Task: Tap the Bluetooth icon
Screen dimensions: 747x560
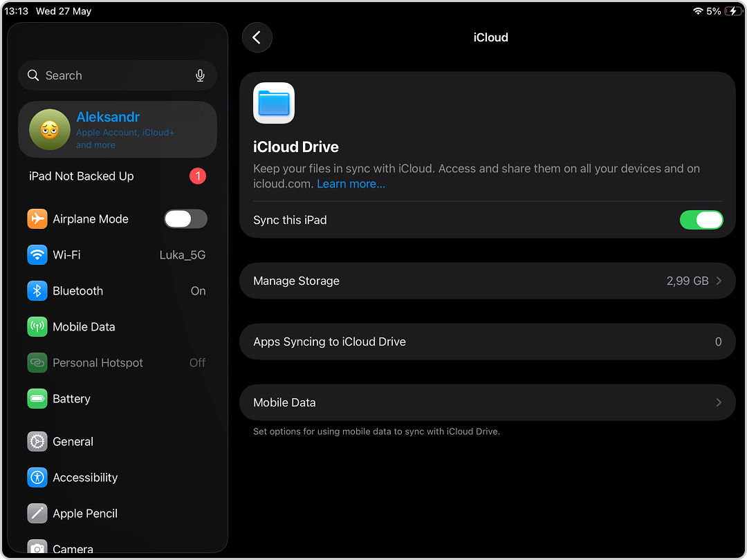Action: [x=37, y=291]
